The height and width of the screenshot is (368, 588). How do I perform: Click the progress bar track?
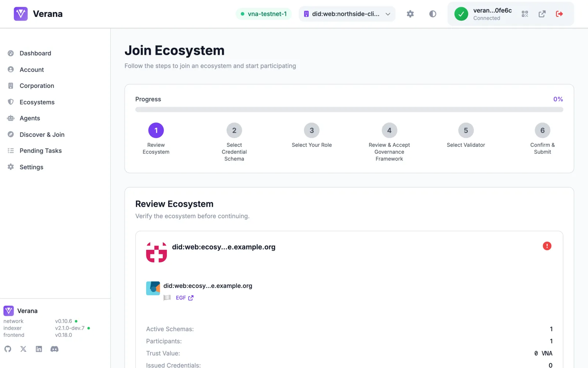click(x=349, y=109)
